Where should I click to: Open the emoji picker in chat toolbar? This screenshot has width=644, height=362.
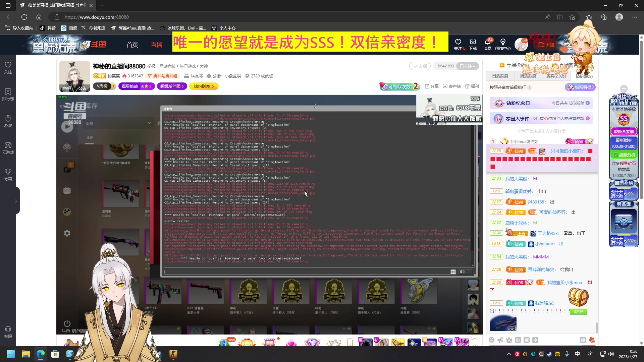(491, 340)
